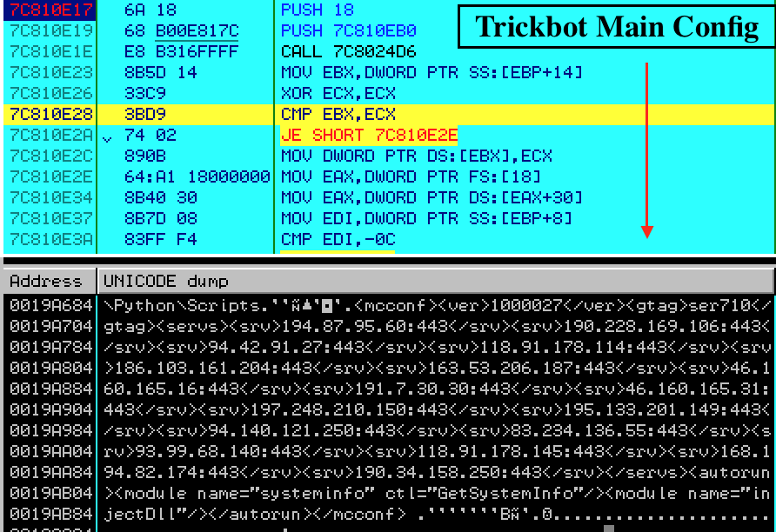Select dump row at address 0019AB04
776x532 pixels.
click(x=389, y=494)
